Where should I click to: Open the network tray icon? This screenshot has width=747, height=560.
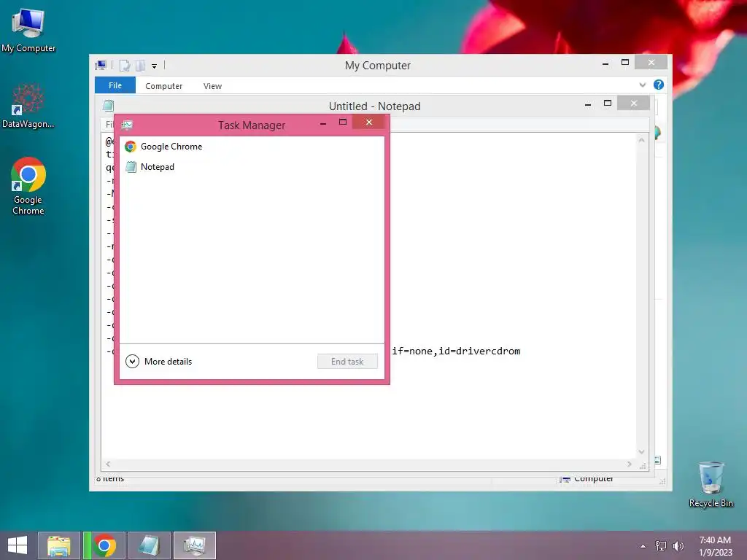[661, 545]
